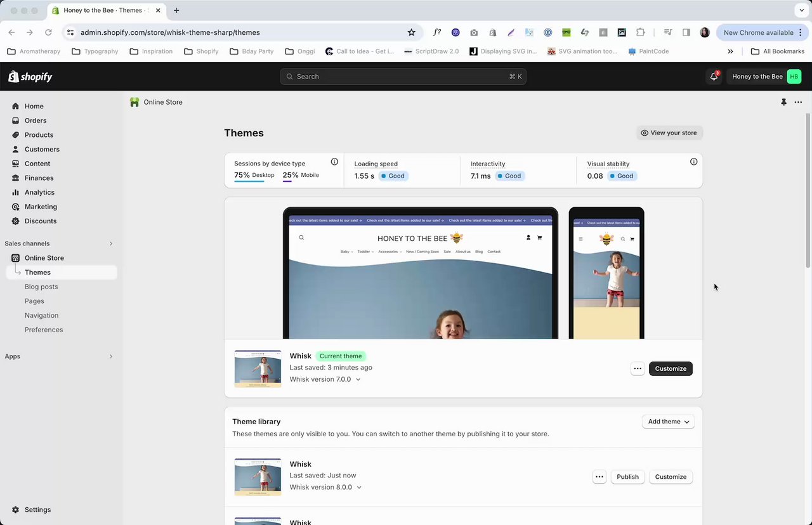This screenshot has width=812, height=525.
Task: Open the Typography bookmarks folder
Action: point(95,51)
